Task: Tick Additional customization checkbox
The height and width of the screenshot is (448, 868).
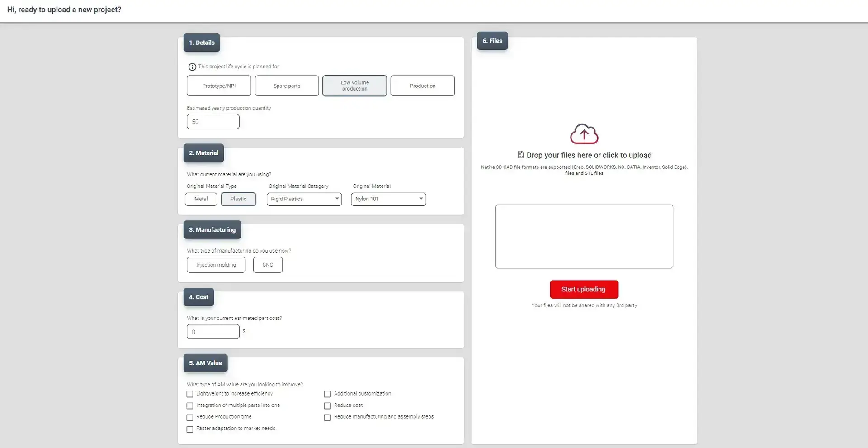Action: (327, 394)
